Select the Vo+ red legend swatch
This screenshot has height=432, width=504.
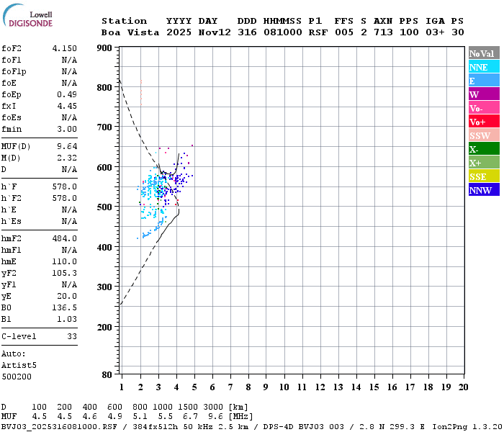(484, 122)
